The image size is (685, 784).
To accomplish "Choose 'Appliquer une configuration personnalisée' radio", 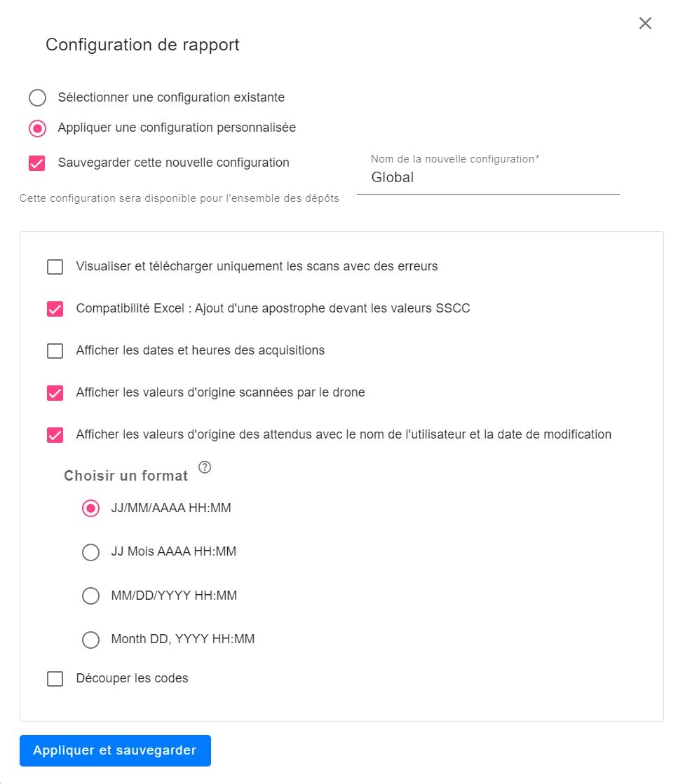I will coord(37,128).
